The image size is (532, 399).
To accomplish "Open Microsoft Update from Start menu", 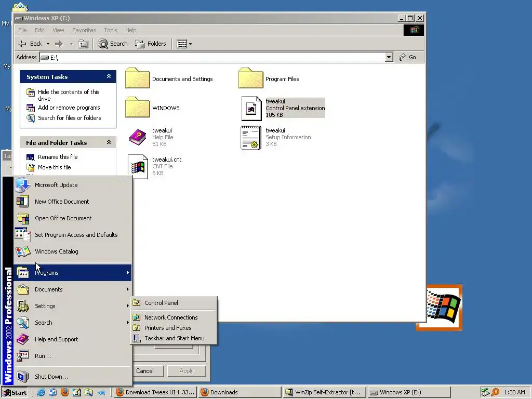I will [x=73, y=185].
